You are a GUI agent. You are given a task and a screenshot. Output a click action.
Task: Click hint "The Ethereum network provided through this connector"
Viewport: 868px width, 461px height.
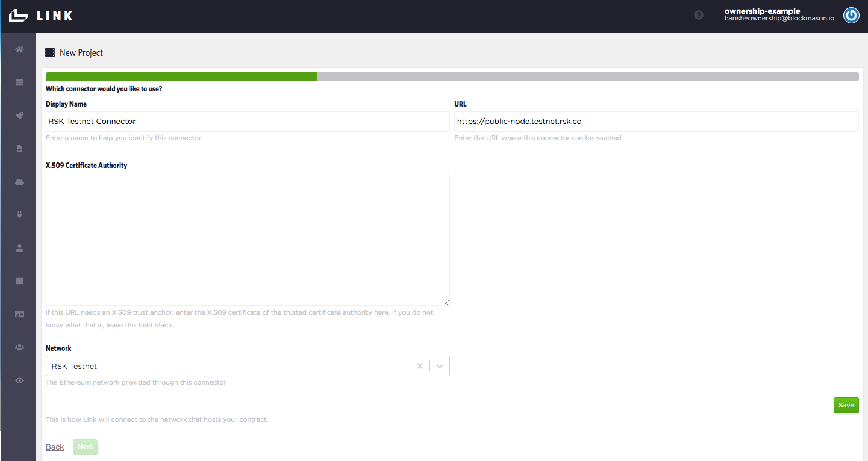136,382
